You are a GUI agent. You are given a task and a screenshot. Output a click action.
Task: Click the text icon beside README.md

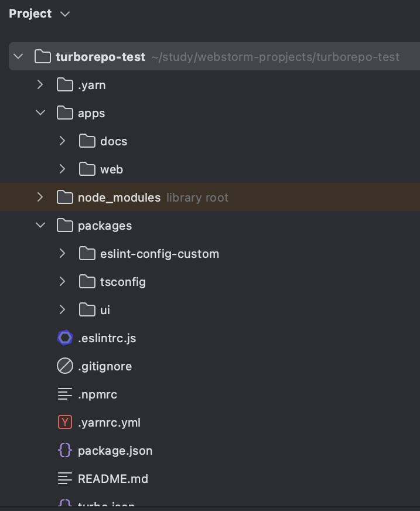(x=64, y=479)
